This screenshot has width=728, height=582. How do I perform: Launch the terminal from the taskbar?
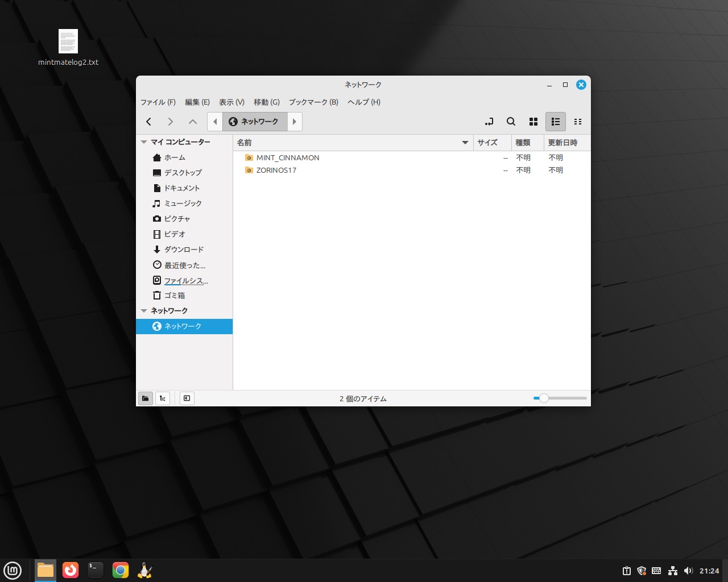(95, 570)
